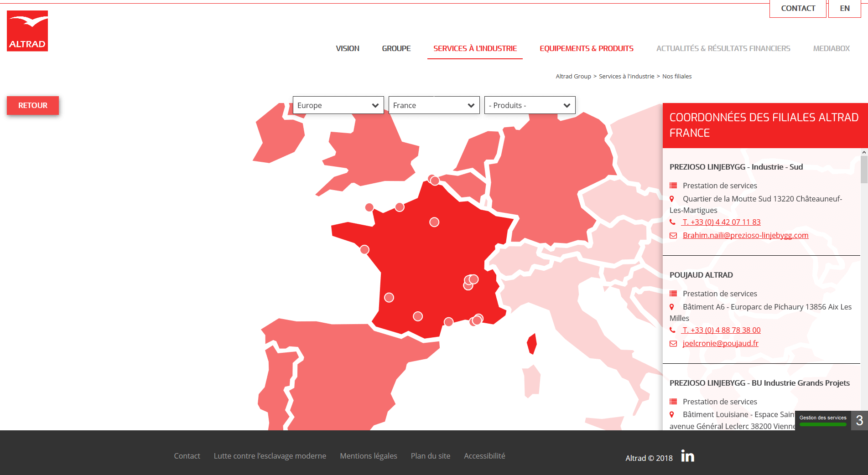
Task: Email Brahim.naili@prezioso-linjebygg.com
Action: tap(745, 235)
